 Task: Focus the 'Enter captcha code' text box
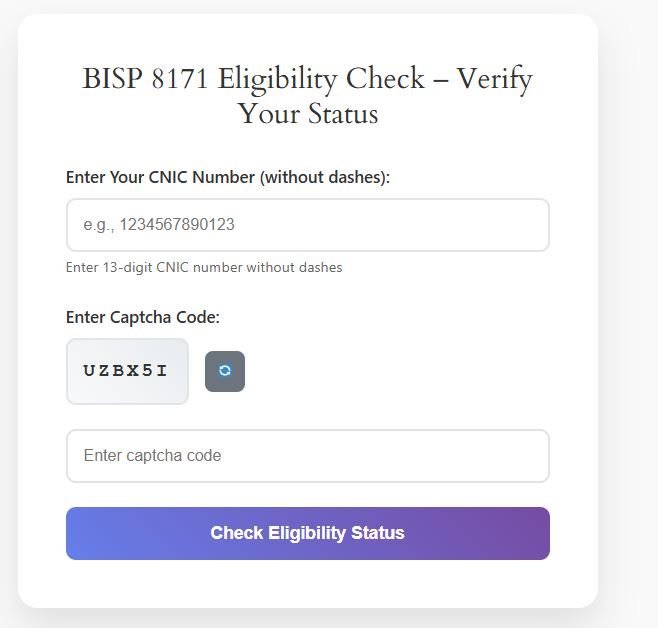(x=307, y=456)
